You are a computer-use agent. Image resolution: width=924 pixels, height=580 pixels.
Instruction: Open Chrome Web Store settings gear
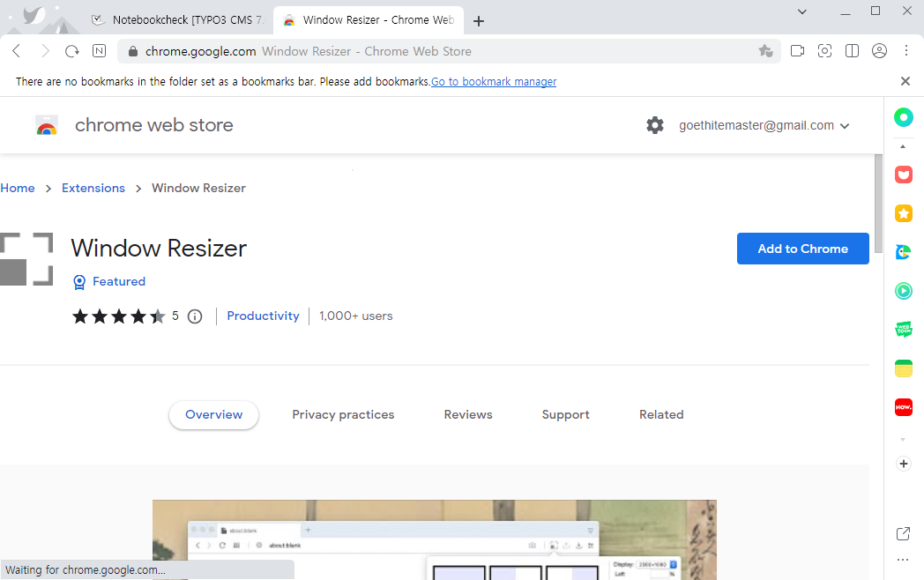[x=655, y=125]
